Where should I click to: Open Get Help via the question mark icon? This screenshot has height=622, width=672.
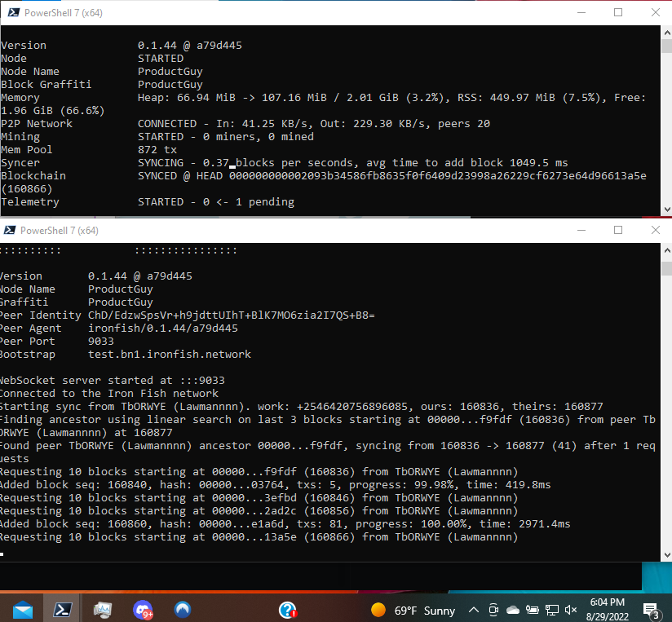pos(287,609)
